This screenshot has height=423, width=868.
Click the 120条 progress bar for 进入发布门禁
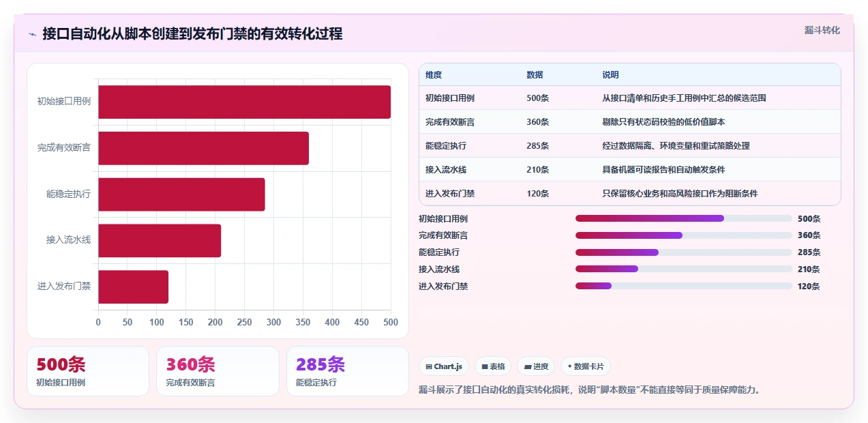tap(684, 286)
